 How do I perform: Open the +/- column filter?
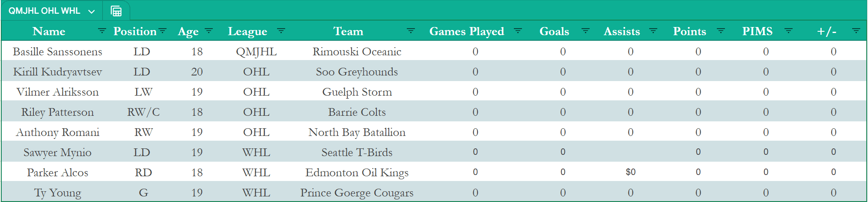(856, 31)
